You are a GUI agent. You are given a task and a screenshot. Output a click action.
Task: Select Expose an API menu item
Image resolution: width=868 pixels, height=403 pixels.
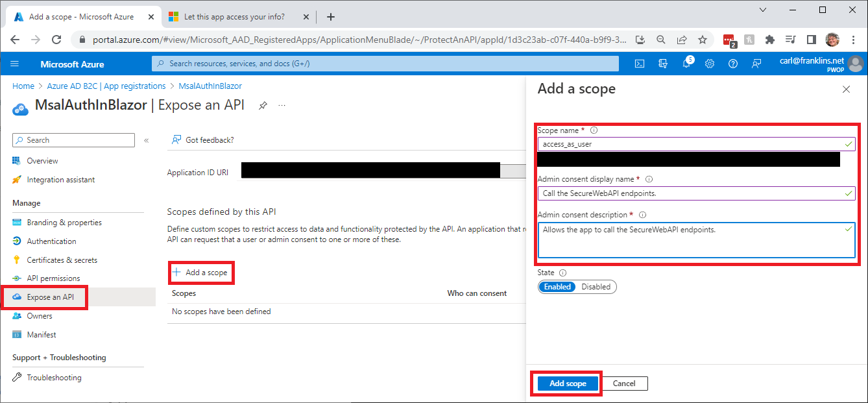coord(50,297)
